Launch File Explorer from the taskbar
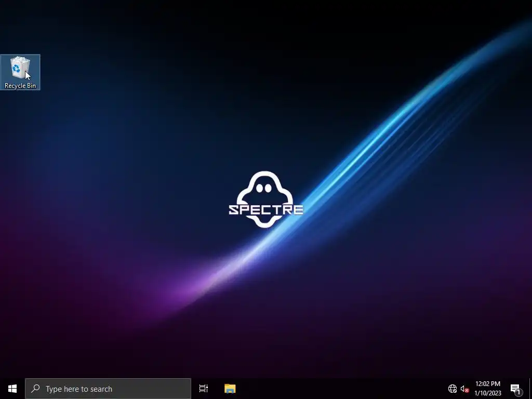The image size is (532, 399). point(230,389)
